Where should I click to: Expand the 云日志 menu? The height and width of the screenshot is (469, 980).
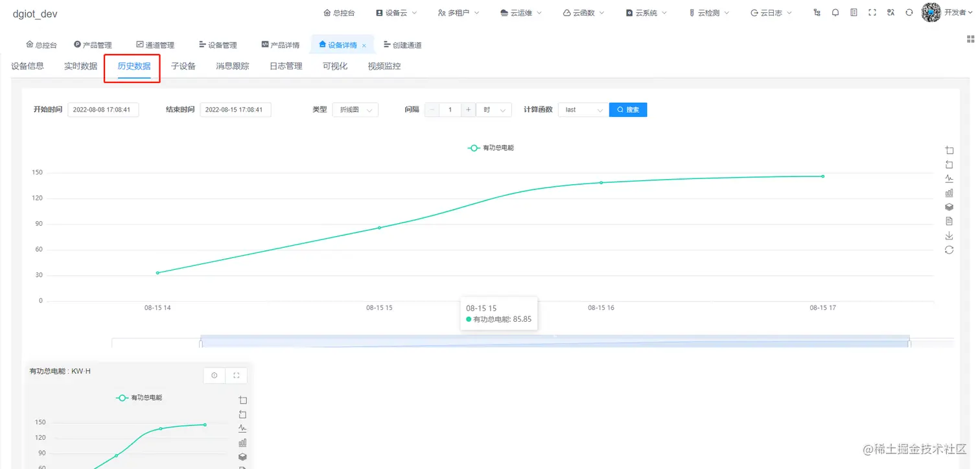771,12
